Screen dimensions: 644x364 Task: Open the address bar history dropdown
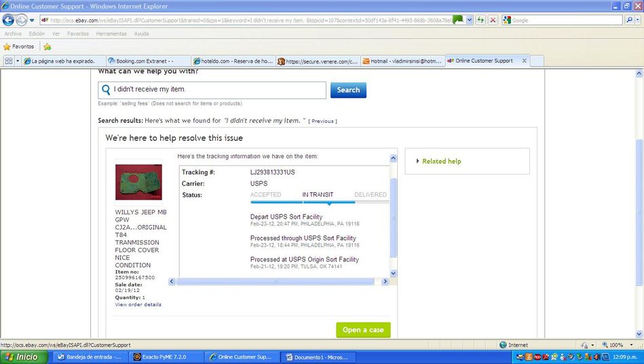pos(470,20)
